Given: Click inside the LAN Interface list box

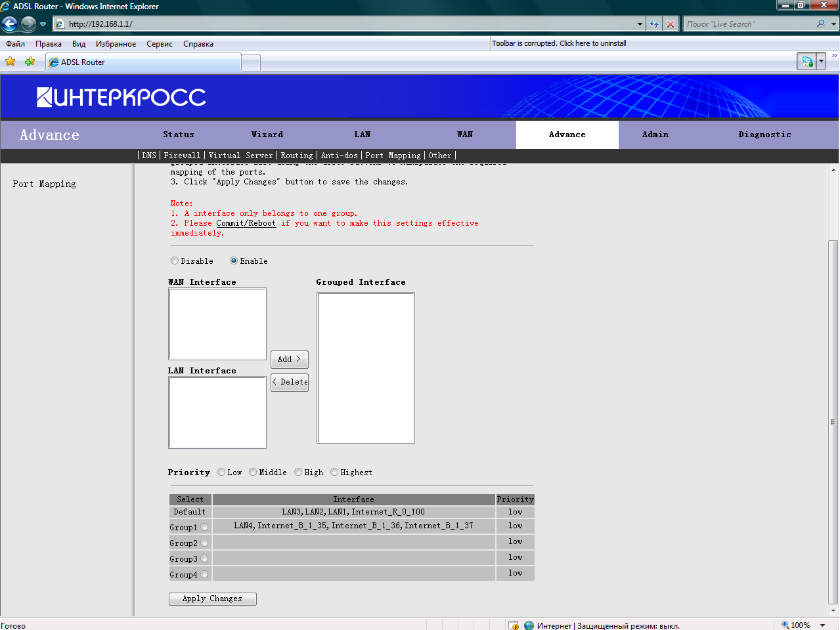Looking at the screenshot, I should pos(217,413).
